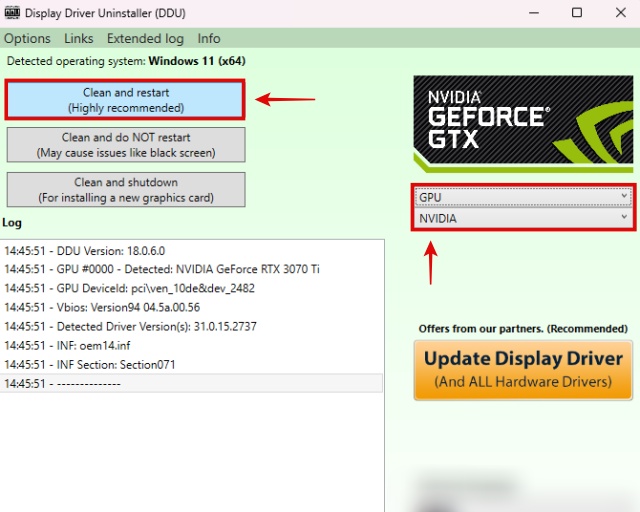Open the Options menu
The width and height of the screenshot is (640, 512).
pyautogui.click(x=27, y=38)
